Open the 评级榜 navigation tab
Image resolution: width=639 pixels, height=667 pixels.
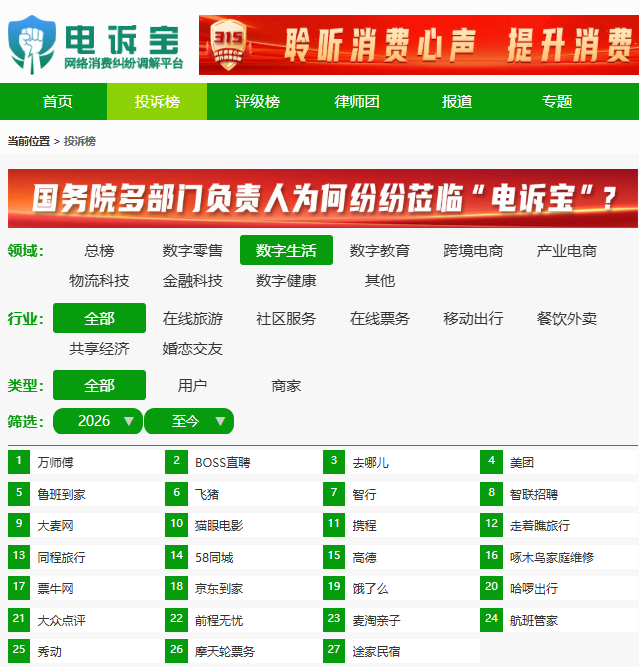pyautogui.click(x=257, y=102)
